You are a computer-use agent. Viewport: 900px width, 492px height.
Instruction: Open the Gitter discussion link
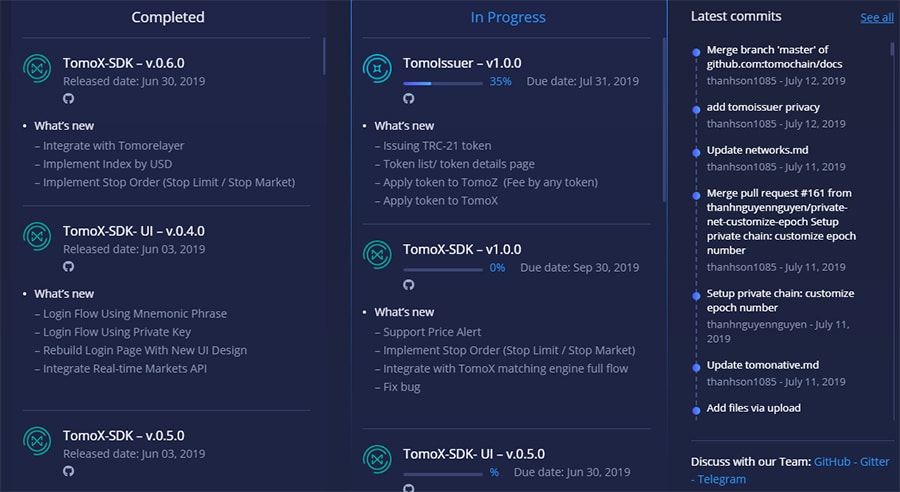click(x=876, y=461)
